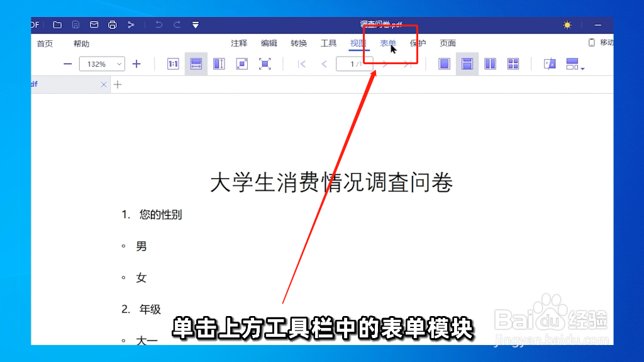Click the scissors icon in title bar
This screenshot has width=644, height=362.
[131, 25]
